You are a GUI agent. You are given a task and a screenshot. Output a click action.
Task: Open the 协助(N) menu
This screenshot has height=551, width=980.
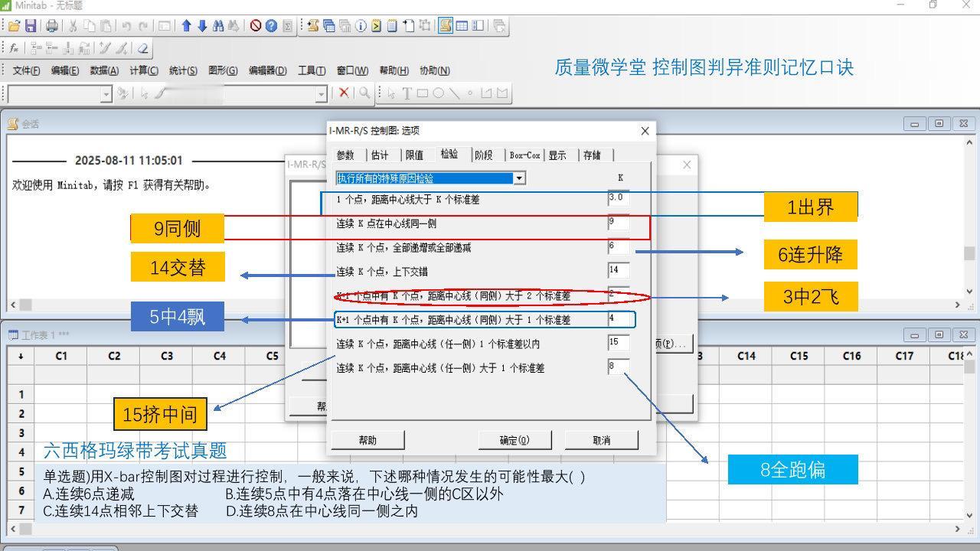[x=434, y=70]
